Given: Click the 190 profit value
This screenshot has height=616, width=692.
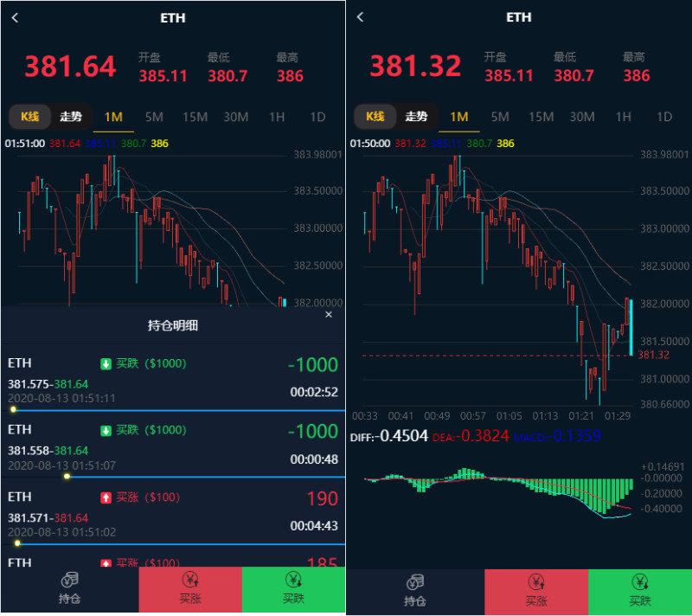Looking at the screenshot, I should 322,498.
